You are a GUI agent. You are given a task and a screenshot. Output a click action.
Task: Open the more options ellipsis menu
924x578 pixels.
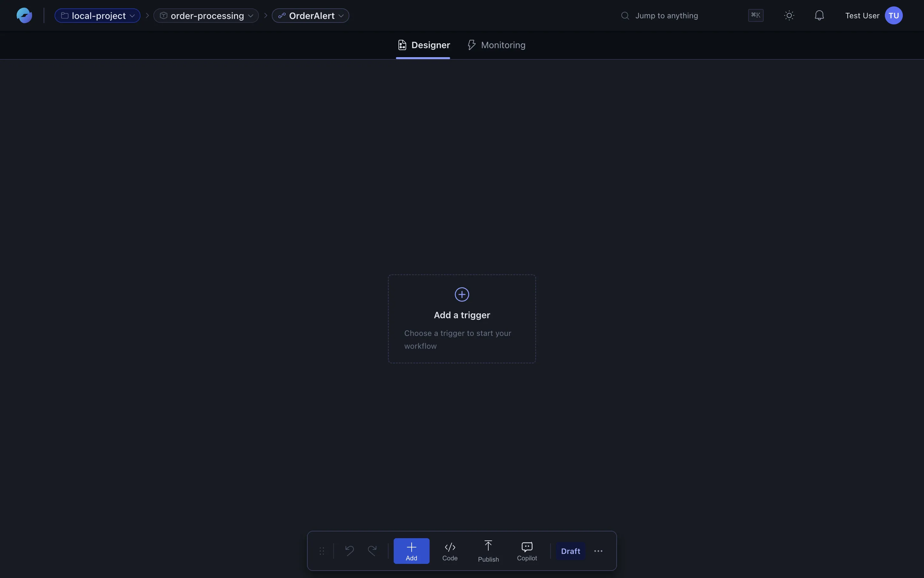click(x=598, y=551)
